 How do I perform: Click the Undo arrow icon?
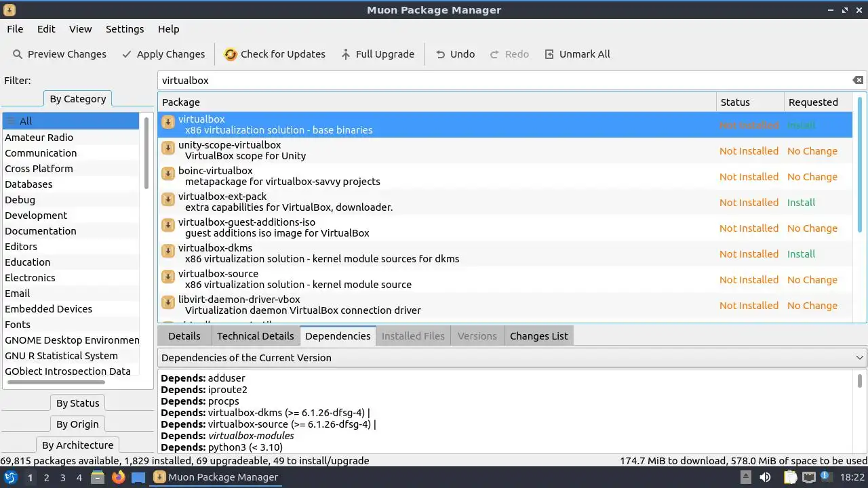pyautogui.click(x=441, y=54)
